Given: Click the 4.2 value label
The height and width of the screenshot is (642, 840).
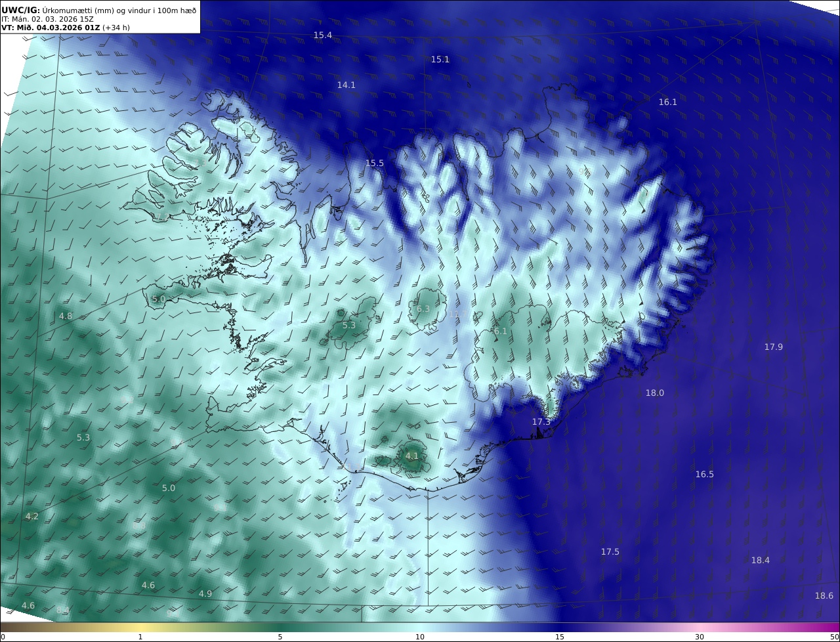Looking at the screenshot, I should pyautogui.click(x=31, y=516).
